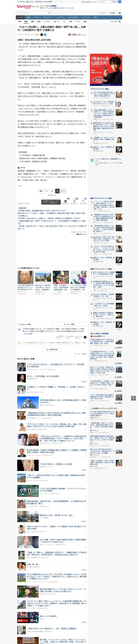
Task: Share the article on Facebook
Action: tap(45, 35)
